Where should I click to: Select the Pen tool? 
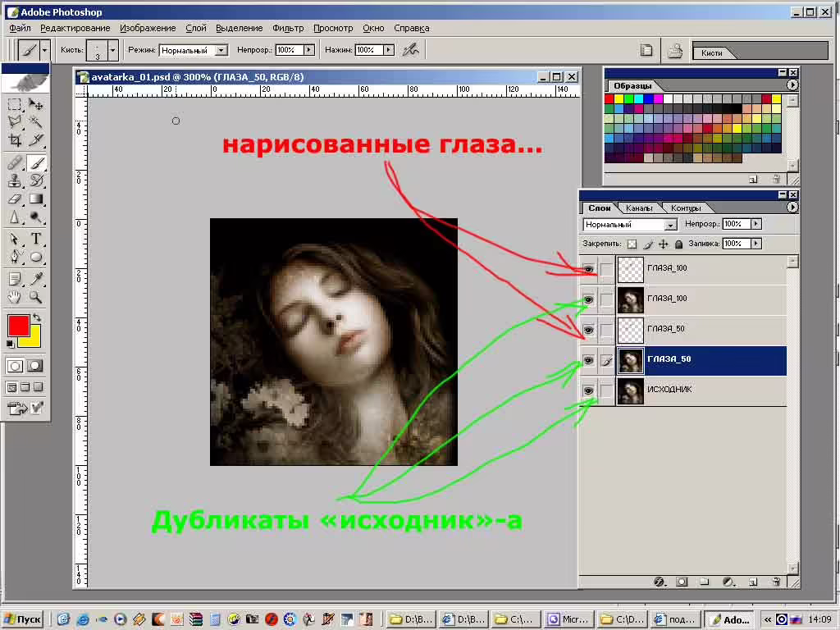15,257
